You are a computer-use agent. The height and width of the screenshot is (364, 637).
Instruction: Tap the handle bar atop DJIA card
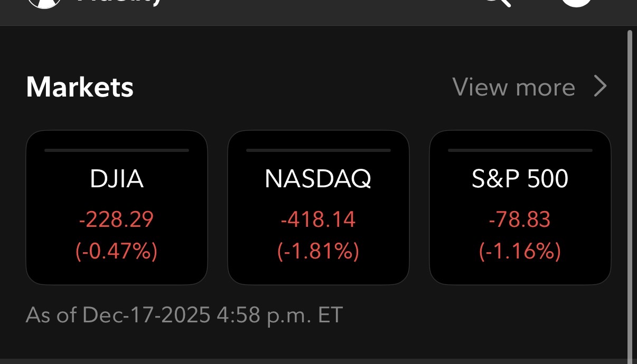117,150
